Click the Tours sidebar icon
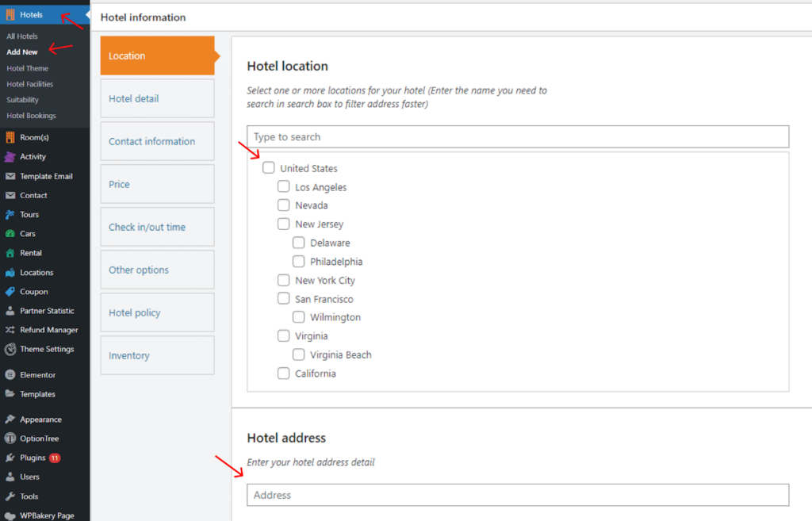The width and height of the screenshot is (812, 521). [10, 214]
